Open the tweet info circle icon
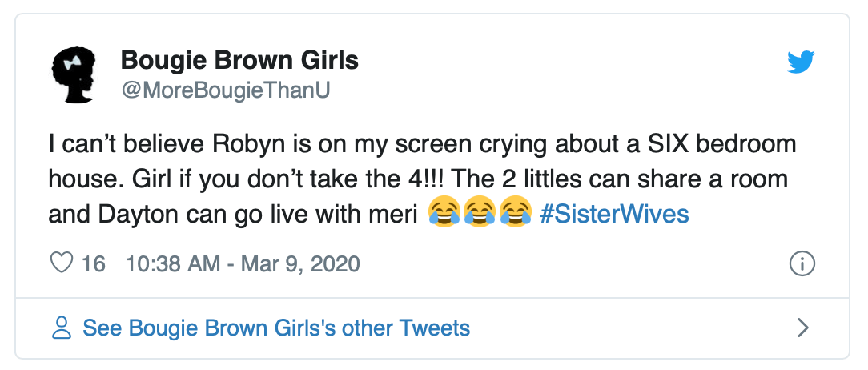 [x=802, y=263]
